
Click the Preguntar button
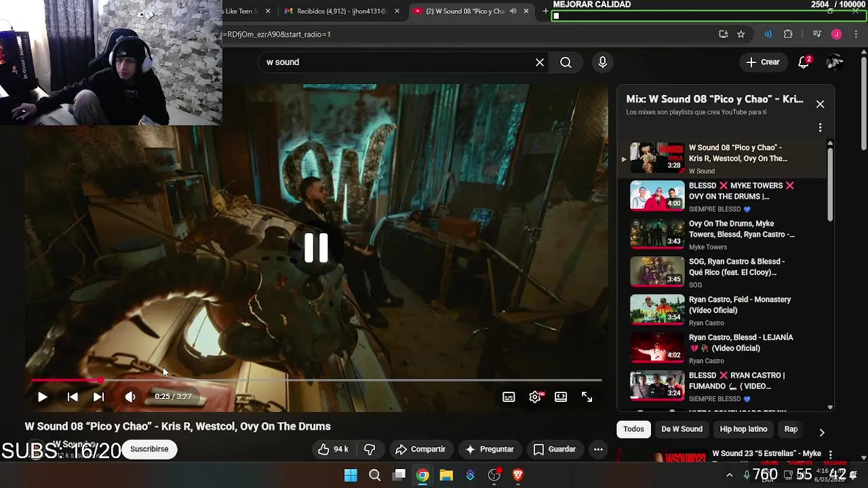pos(490,449)
